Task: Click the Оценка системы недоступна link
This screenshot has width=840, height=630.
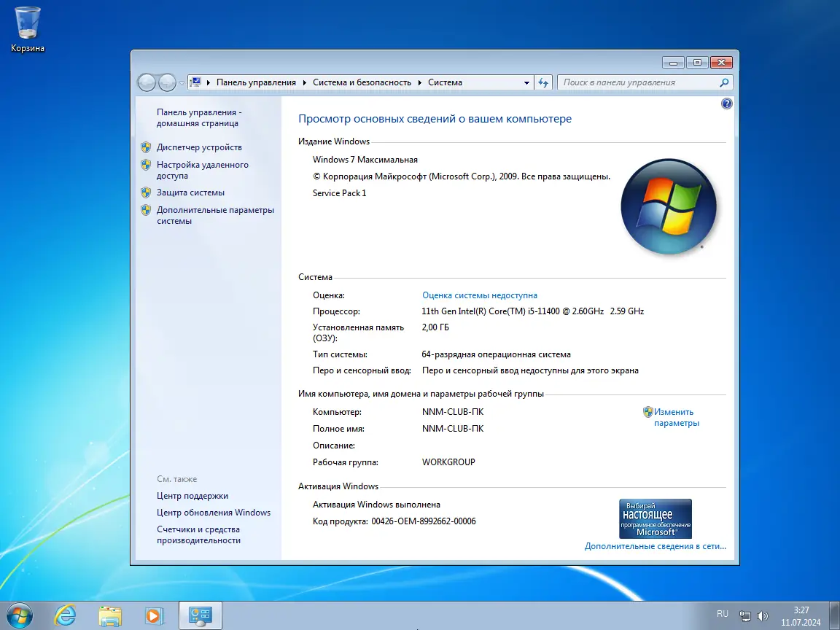Action: click(478, 295)
